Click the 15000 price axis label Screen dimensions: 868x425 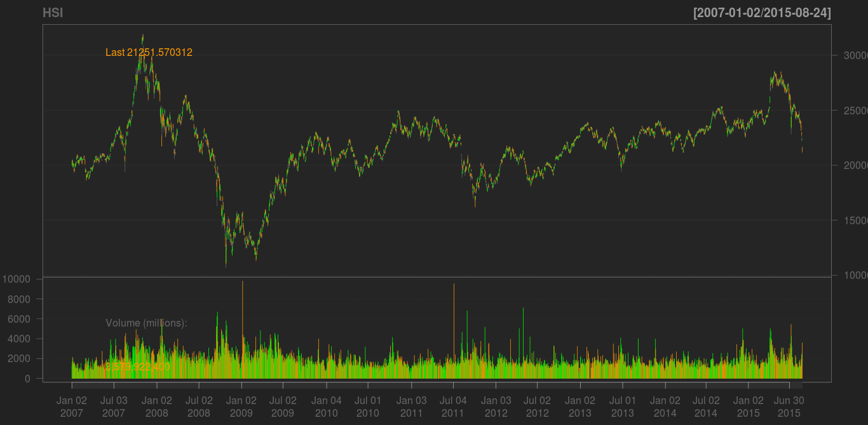point(855,220)
